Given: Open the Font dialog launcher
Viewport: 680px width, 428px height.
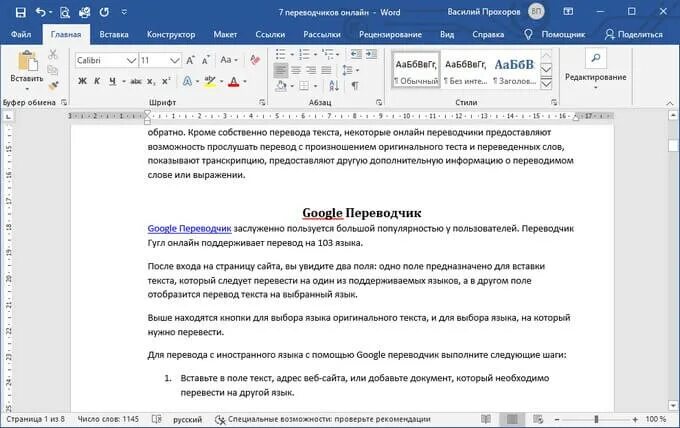Looking at the screenshot, I should [262, 102].
